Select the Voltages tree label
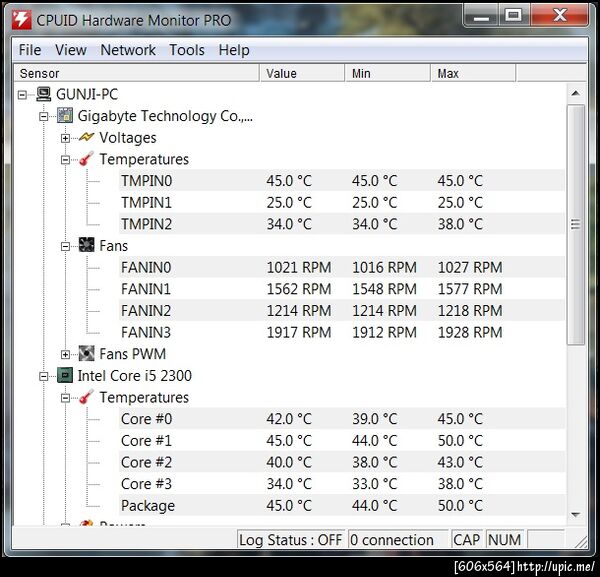This screenshot has height=577, width=600. [128, 137]
